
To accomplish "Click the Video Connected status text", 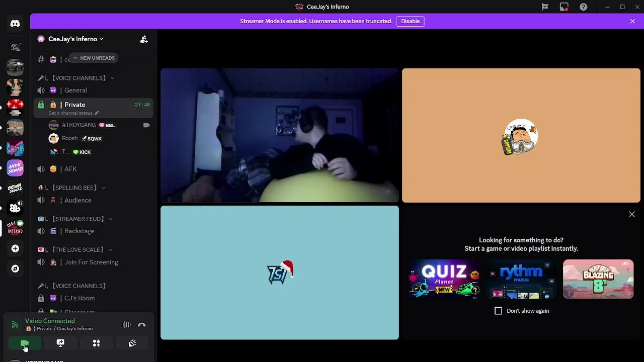I will (50, 321).
